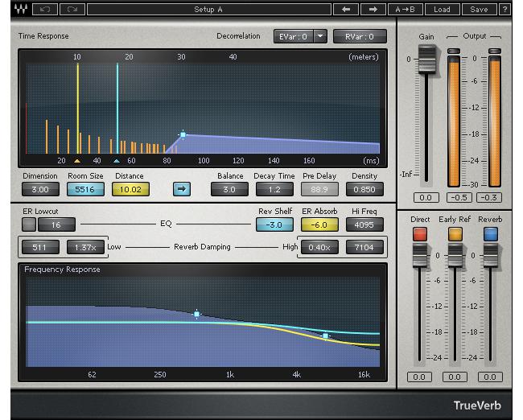Select high damping frequency value 7104
Image resolution: width=523 pixels, height=420 pixels.
[364, 247]
